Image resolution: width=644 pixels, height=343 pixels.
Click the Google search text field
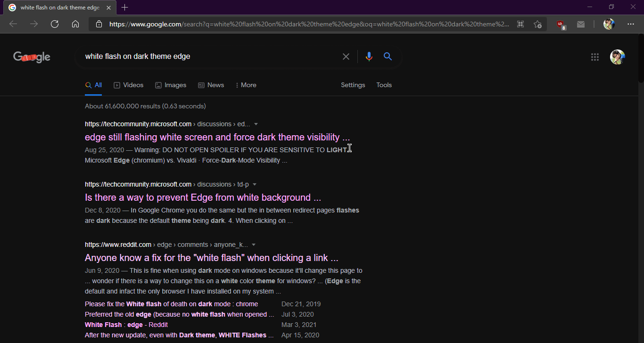click(207, 57)
